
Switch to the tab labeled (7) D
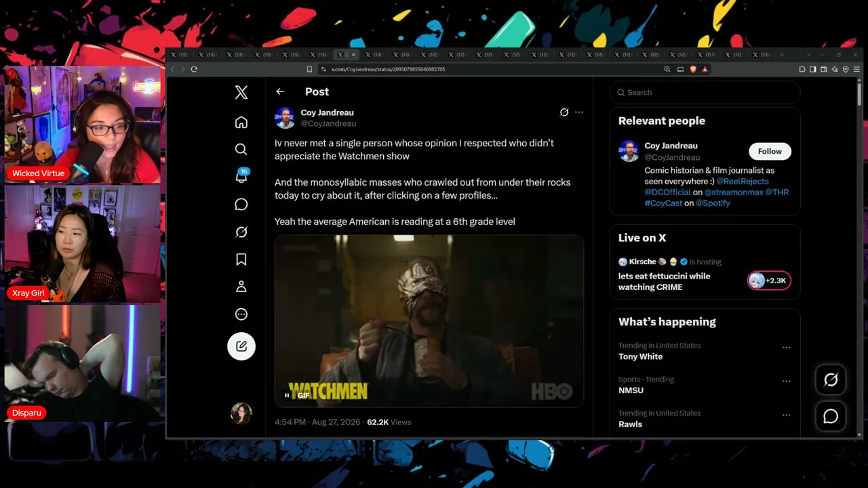pyautogui.click(x=705, y=55)
